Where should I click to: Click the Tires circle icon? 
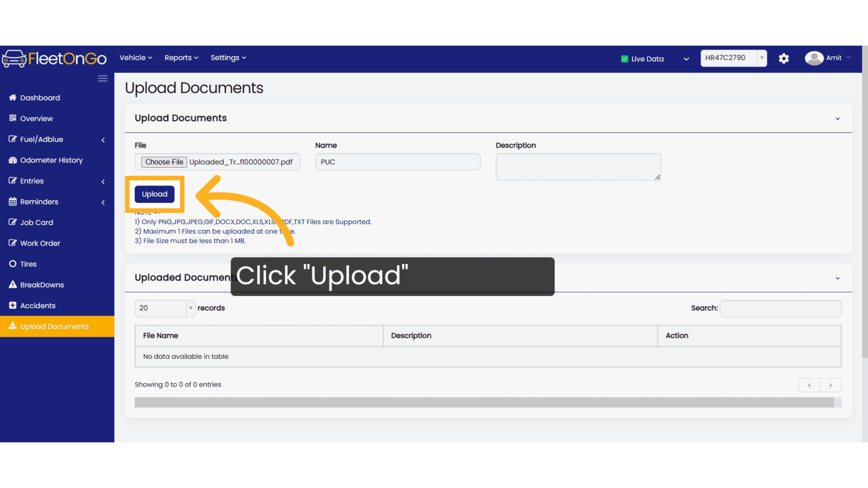click(12, 264)
